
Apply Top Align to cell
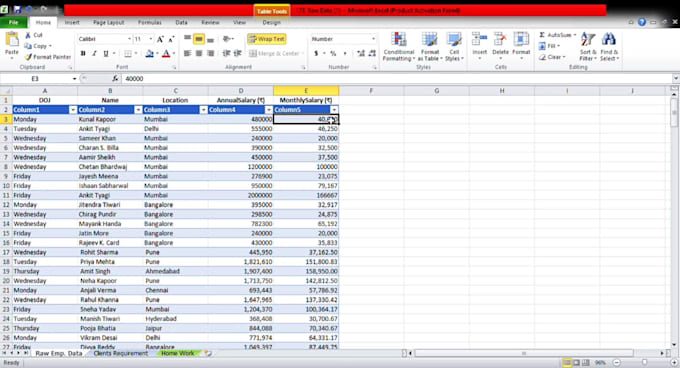pos(187,39)
